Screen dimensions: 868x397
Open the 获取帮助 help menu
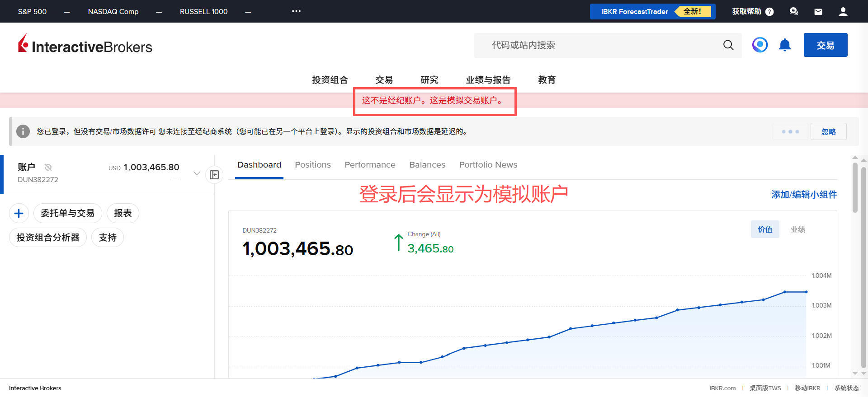coord(752,12)
